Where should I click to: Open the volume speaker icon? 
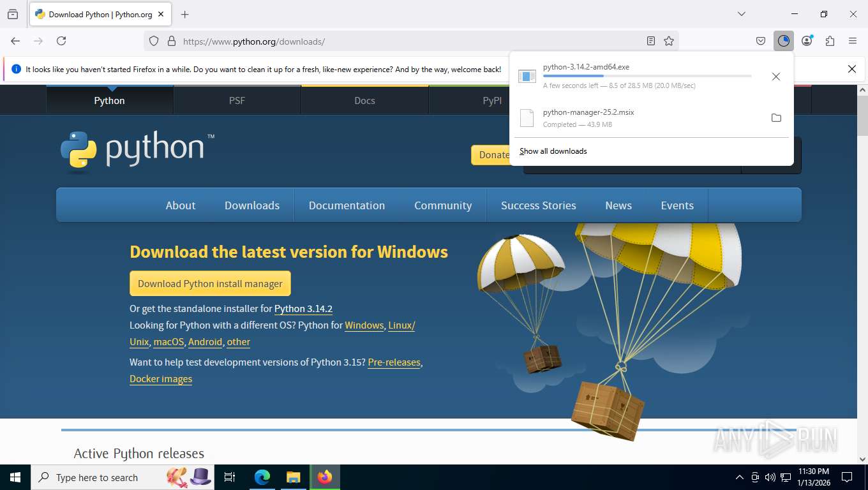(x=770, y=477)
